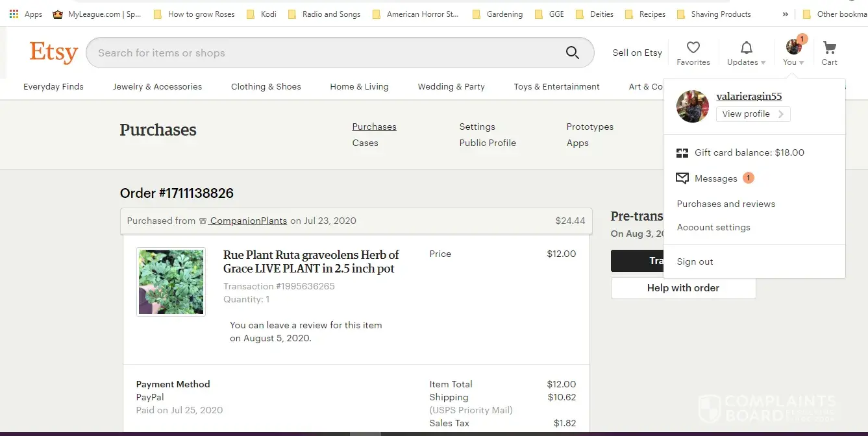868x436 pixels.
Task: Click the Etsy logo
Action: [x=53, y=53]
